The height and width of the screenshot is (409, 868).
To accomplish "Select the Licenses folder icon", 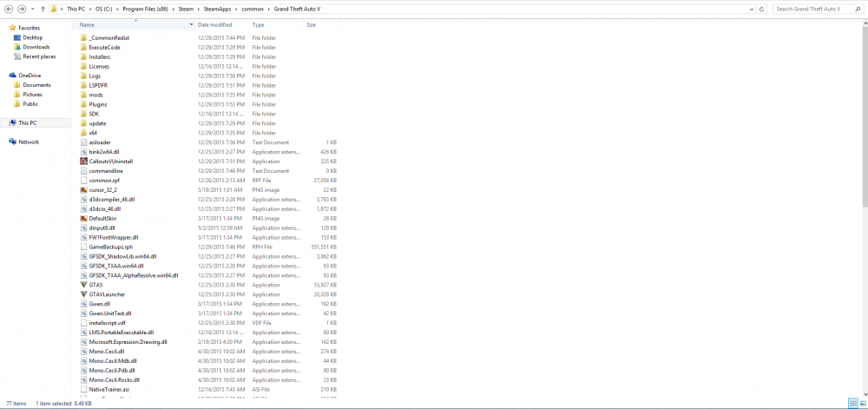I will pos(83,66).
